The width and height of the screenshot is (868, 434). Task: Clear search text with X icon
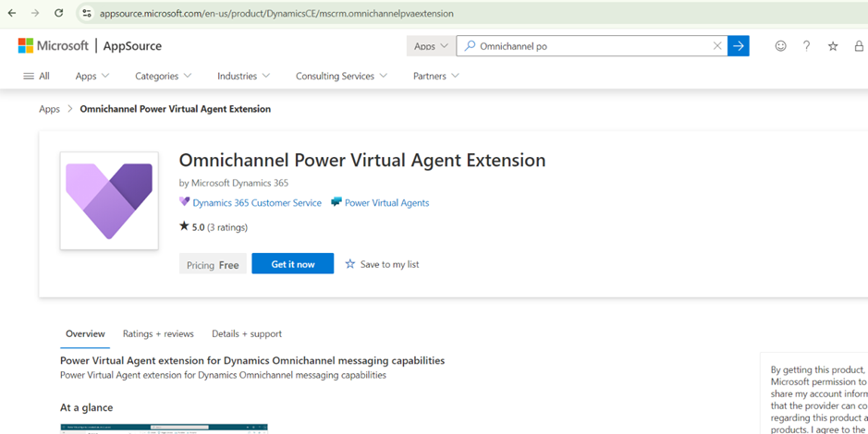[x=717, y=46]
